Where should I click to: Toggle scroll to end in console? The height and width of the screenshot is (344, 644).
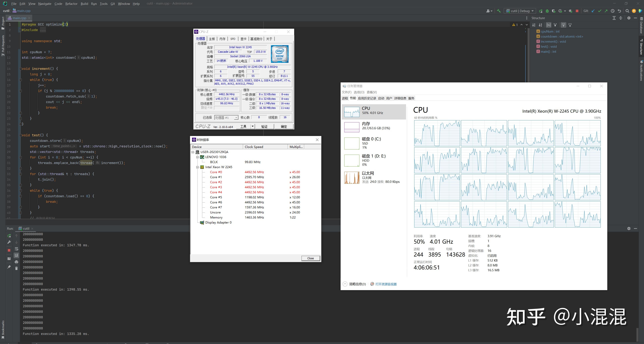tap(16, 255)
